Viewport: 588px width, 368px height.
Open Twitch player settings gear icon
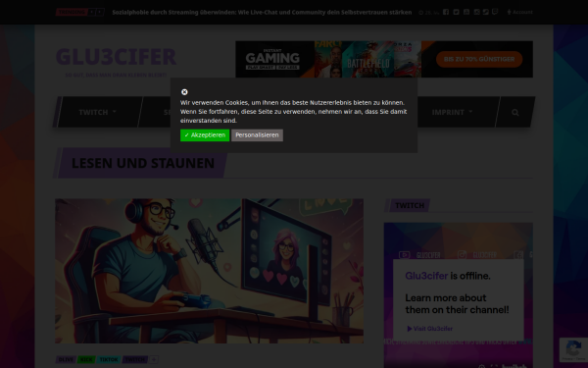tap(482, 366)
